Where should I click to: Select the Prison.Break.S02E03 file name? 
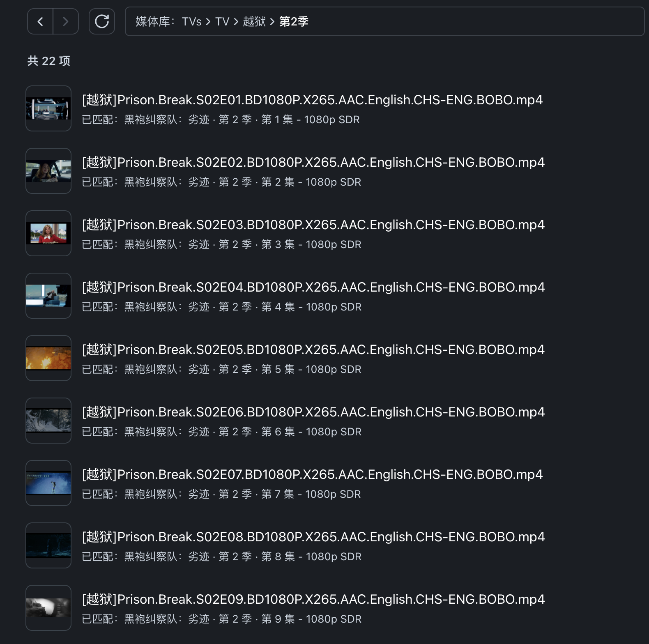(x=313, y=225)
